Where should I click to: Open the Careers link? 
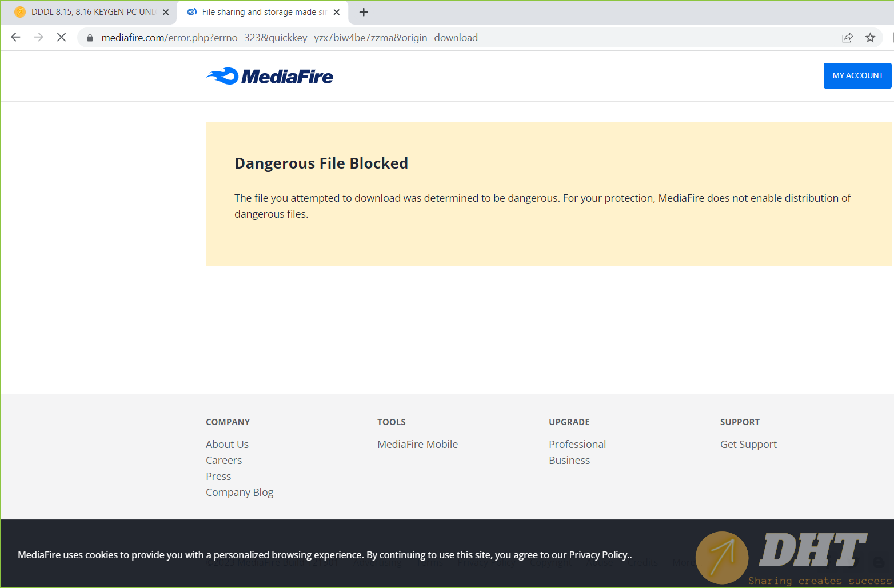[223, 460]
